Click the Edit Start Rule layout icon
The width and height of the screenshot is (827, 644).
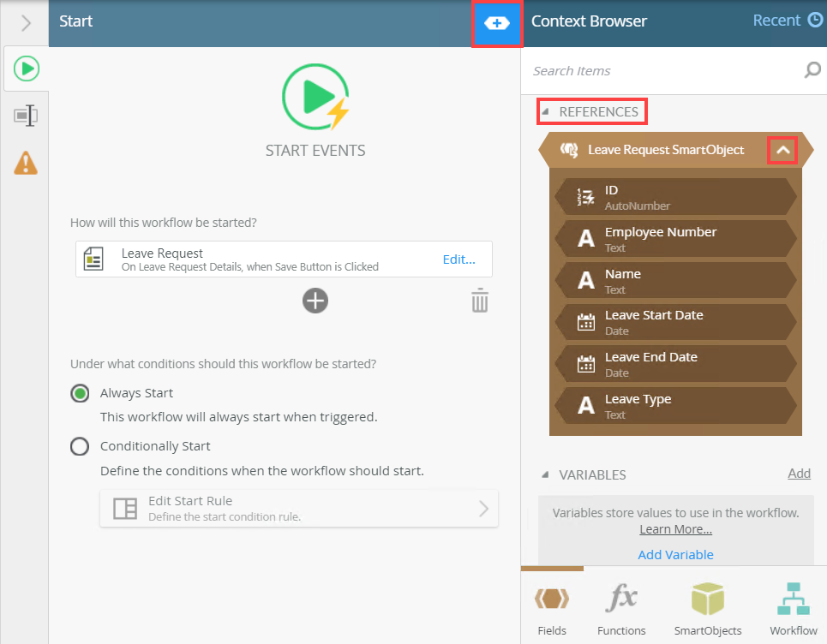tap(125, 509)
